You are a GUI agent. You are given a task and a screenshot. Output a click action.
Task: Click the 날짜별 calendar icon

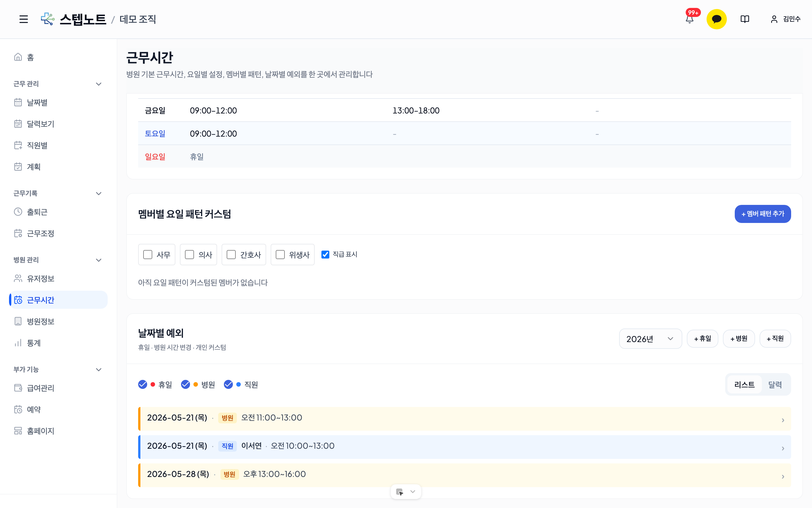coord(18,102)
